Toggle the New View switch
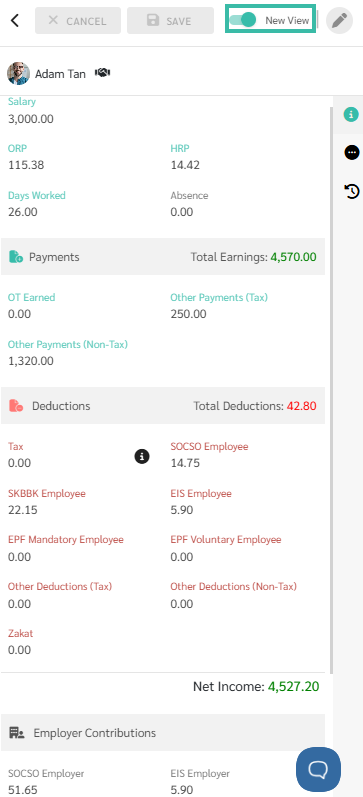This screenshot has height=797, width=363. 243,20
